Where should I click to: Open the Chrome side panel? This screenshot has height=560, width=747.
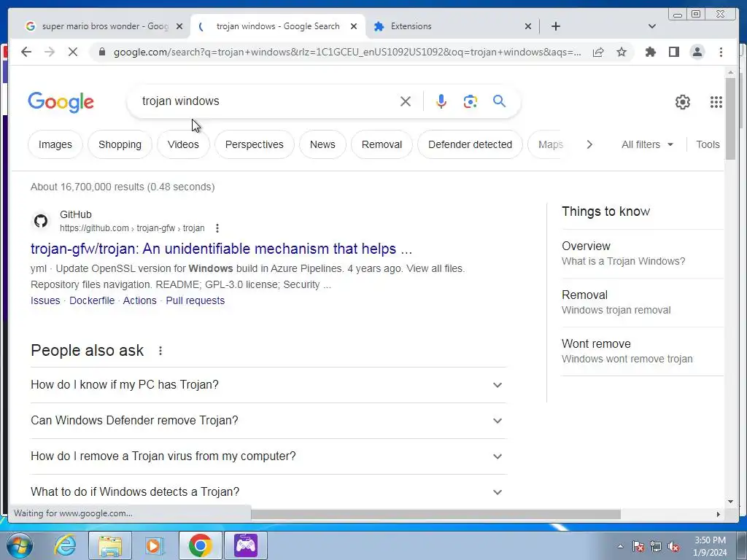point(673,52)
